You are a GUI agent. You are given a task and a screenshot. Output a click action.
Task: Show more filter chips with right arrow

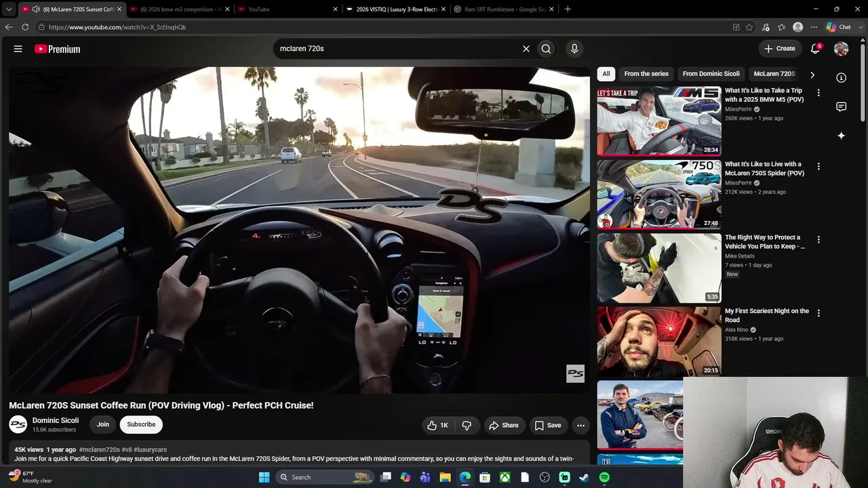(x=812, y=75)
